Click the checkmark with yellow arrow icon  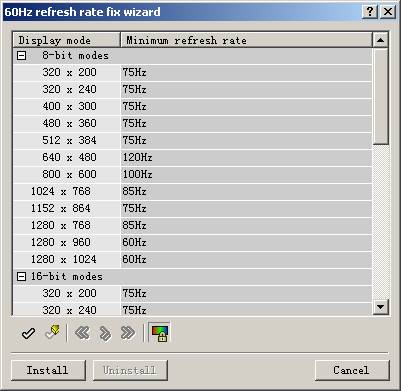[x=52, y=332]
